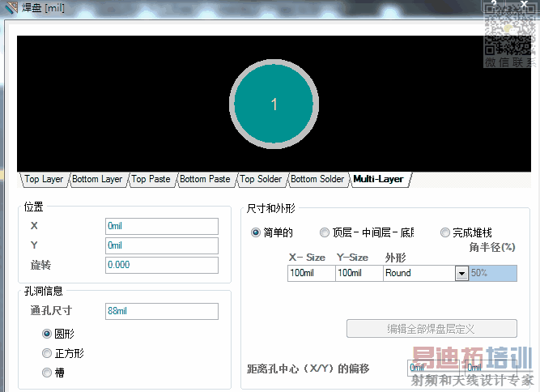Open the Round shape dropdown

[461, 274]
